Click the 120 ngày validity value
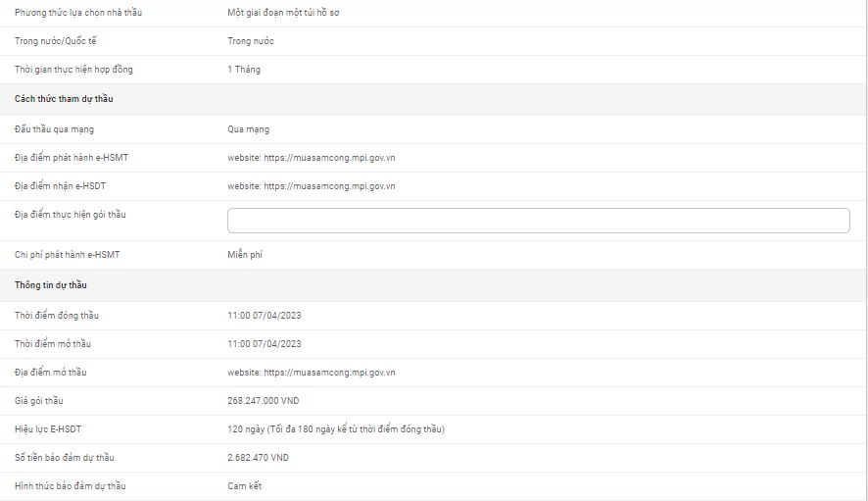 coord(336,429)
